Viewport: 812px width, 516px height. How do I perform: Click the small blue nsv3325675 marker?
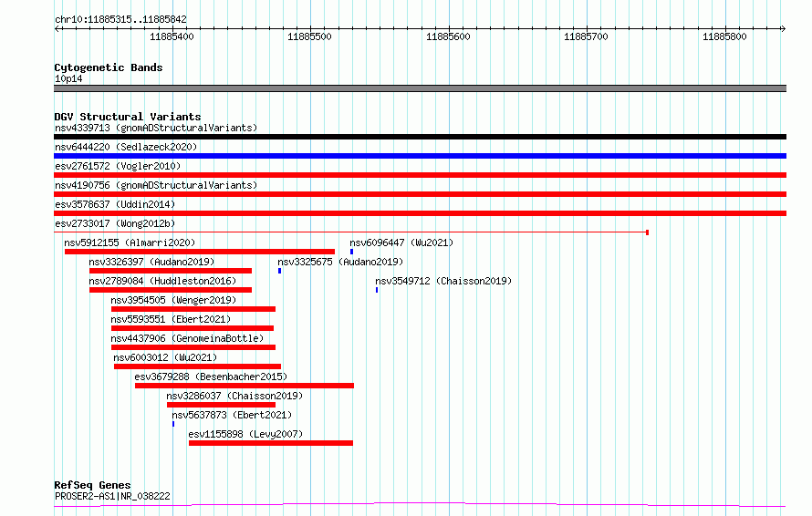click(x=280, y=271)
